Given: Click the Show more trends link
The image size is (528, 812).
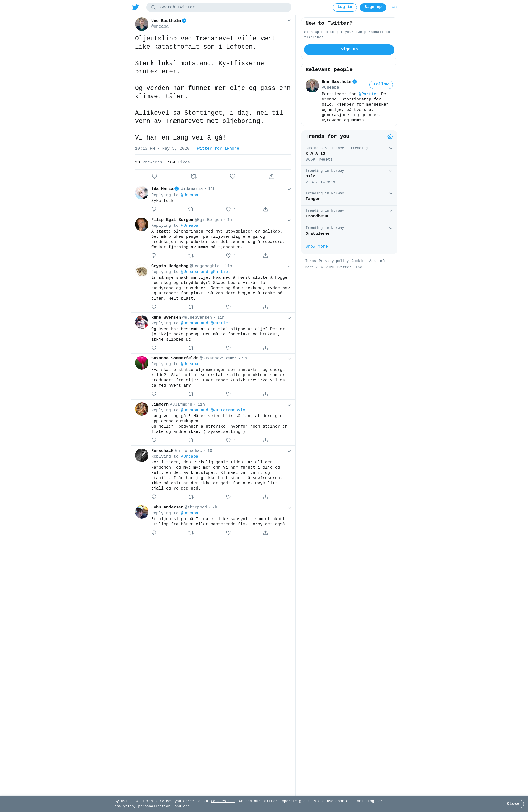Looking at the screenshot, I should pos(317,246).
